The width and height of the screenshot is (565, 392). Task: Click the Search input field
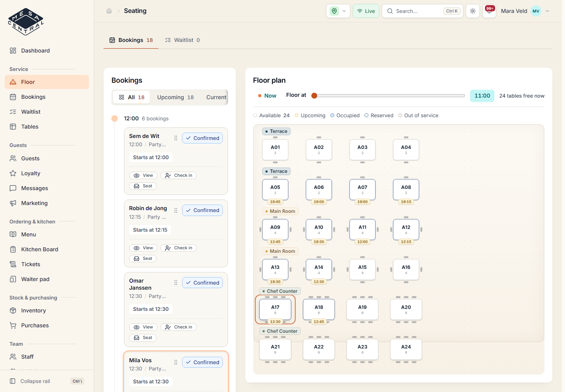(x=422, y=11)
